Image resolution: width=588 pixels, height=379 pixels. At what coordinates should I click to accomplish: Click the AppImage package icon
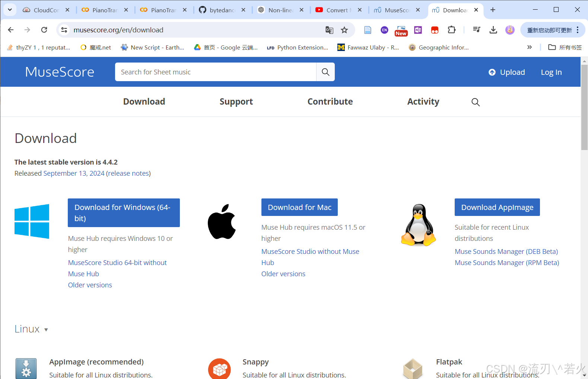[x=26, y=369]
